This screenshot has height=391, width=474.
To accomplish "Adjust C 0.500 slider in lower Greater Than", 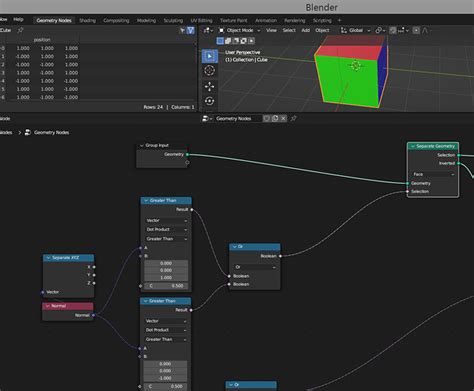I will pyautogui.click(x=165, y=386).
